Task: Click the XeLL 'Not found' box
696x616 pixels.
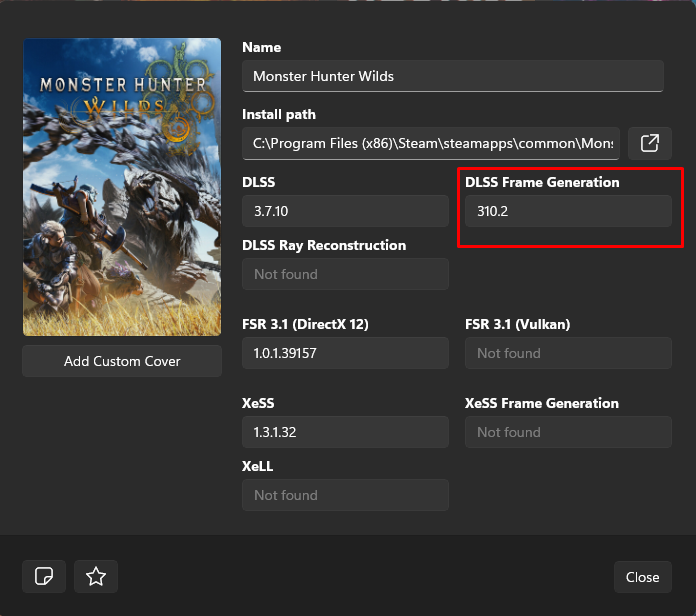Action: point(345,495)
